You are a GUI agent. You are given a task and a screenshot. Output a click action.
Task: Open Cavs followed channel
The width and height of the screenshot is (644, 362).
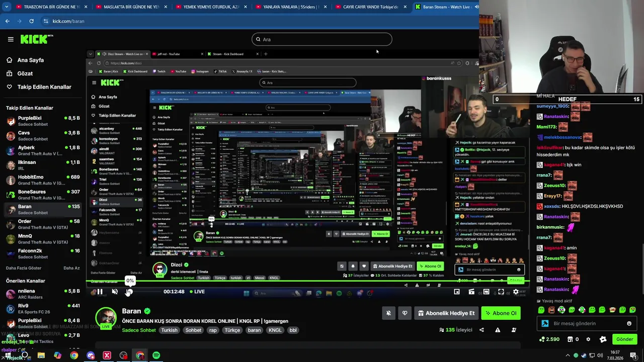[x=43, y=136]
